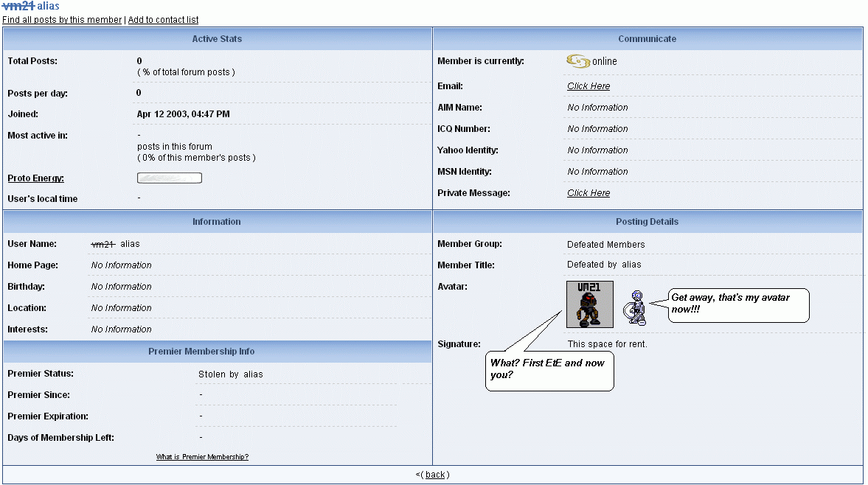Click Here link next to Email
Viewport: 868px width, 485px height.
pos(588,86)
